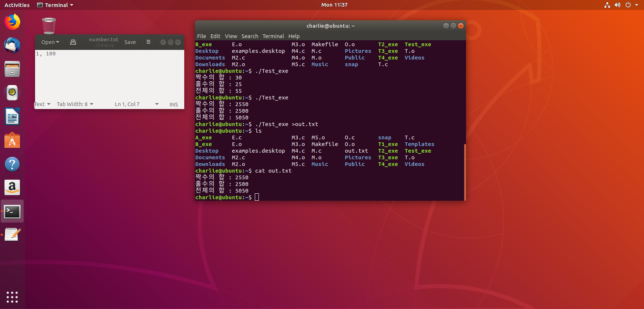Screen dimensions: 644x309
Task: Open the Files manager dock icon
Action: coord(12,69)
